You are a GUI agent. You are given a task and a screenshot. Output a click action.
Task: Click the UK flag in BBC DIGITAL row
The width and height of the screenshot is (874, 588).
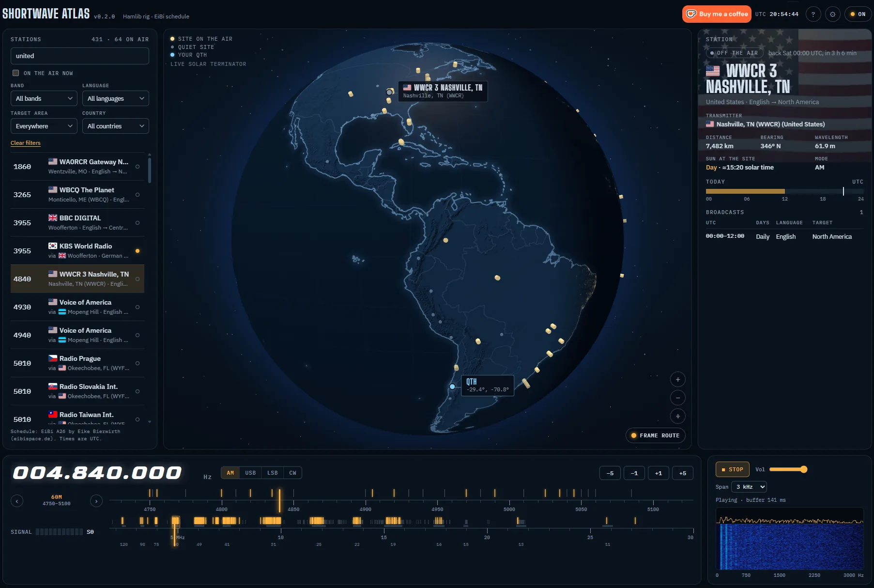(53, 218)
